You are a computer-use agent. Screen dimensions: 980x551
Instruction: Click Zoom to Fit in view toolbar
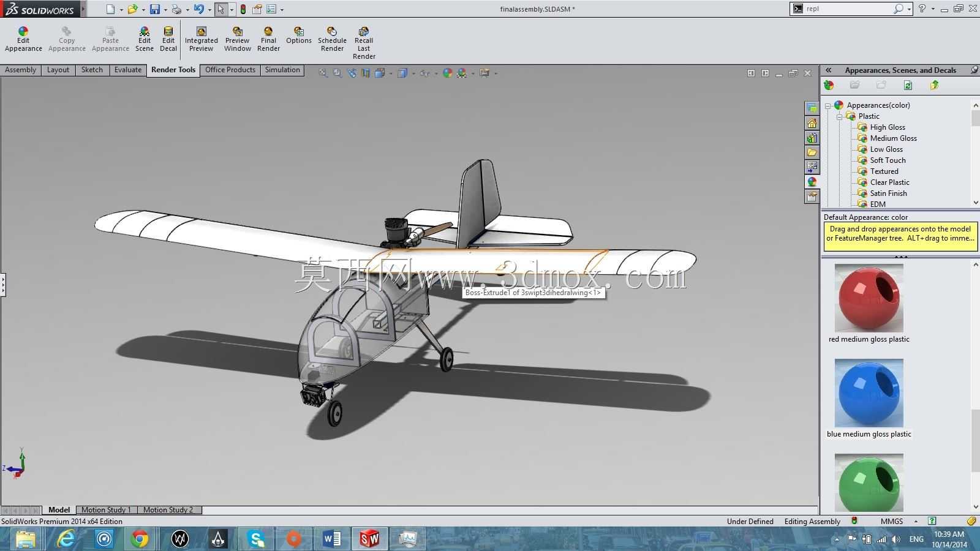click(x=323, y=73)
